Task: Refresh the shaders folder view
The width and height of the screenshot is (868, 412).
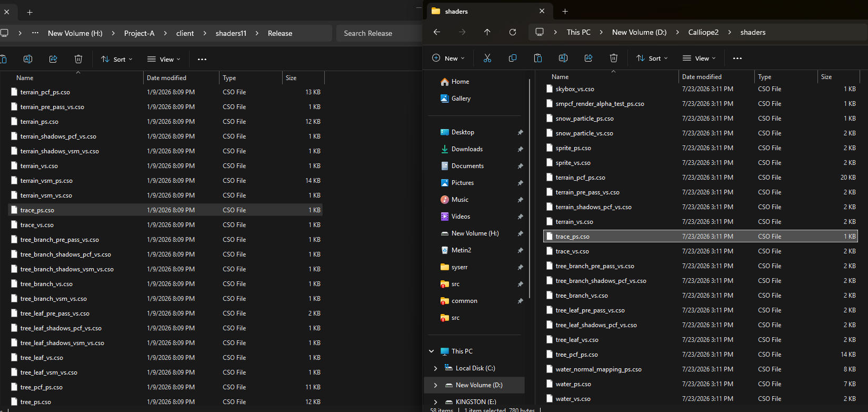Action: [x=513, y=32]
